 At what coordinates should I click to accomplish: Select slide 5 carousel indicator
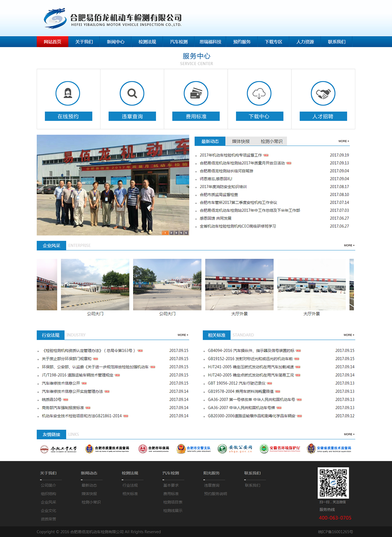coord(186,233)
